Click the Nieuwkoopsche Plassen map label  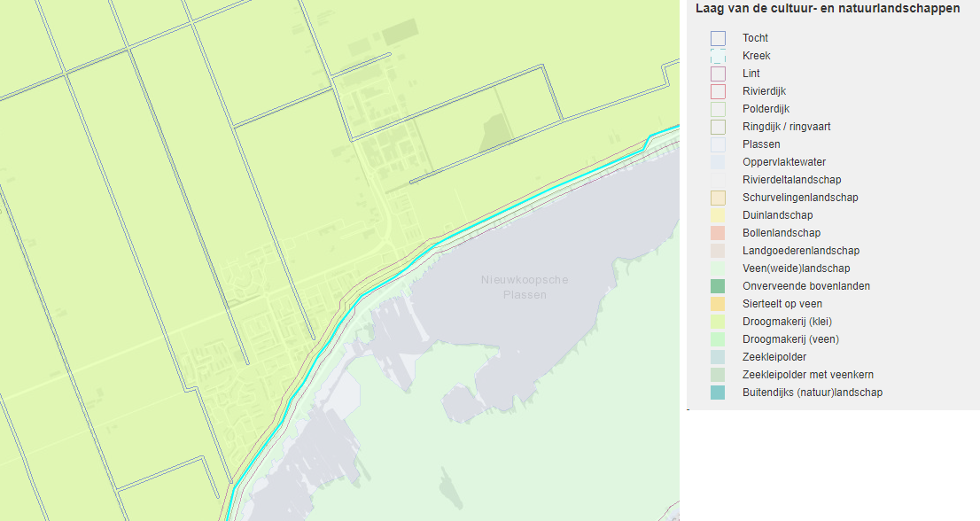pos(525,287)
